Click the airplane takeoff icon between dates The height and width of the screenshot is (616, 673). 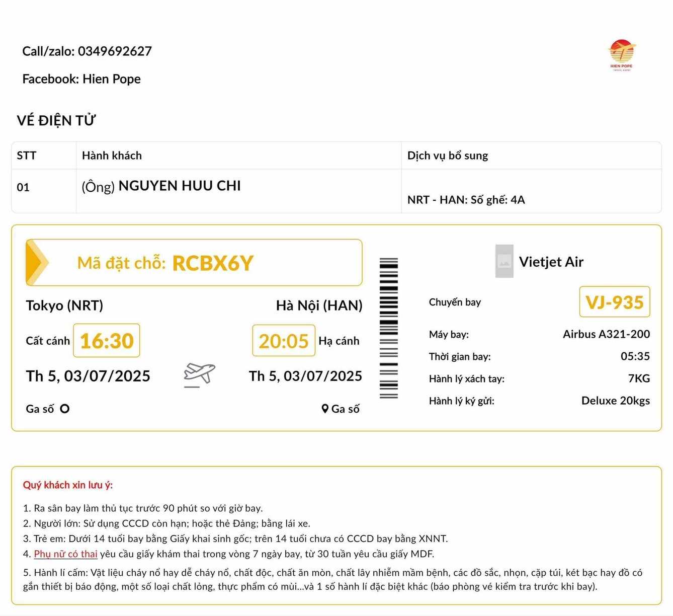tap(199, 375)
